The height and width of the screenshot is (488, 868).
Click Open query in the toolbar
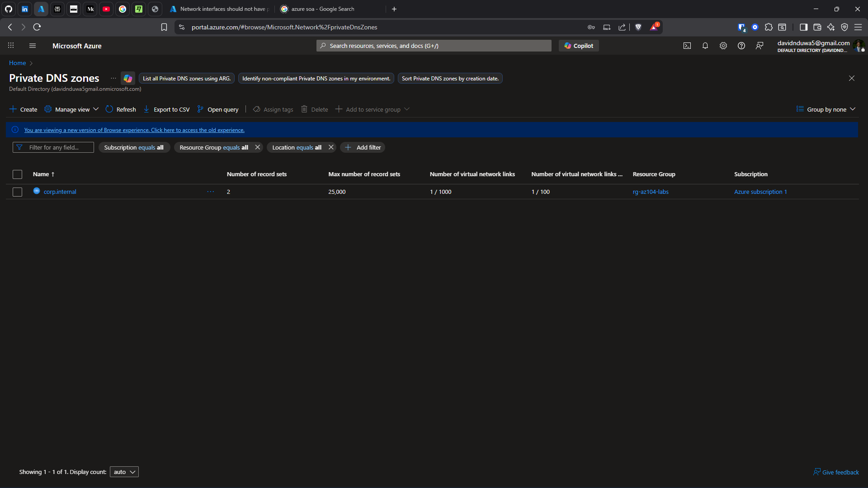pos(218,109)
